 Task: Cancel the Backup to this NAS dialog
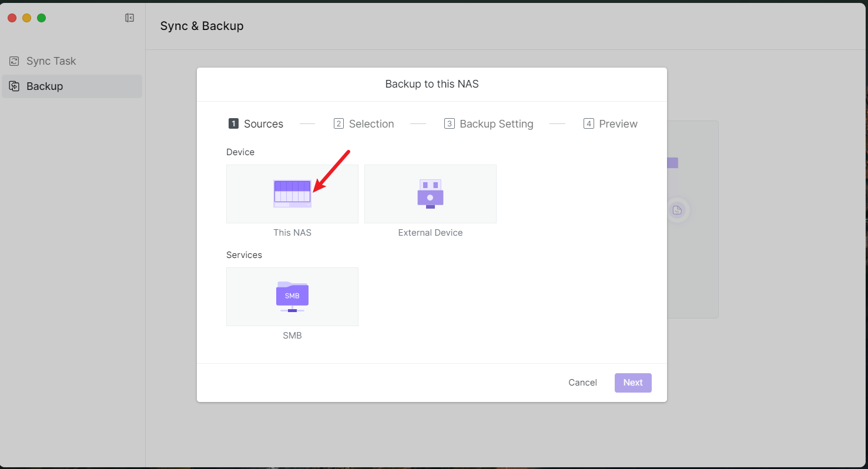(582, 383)
